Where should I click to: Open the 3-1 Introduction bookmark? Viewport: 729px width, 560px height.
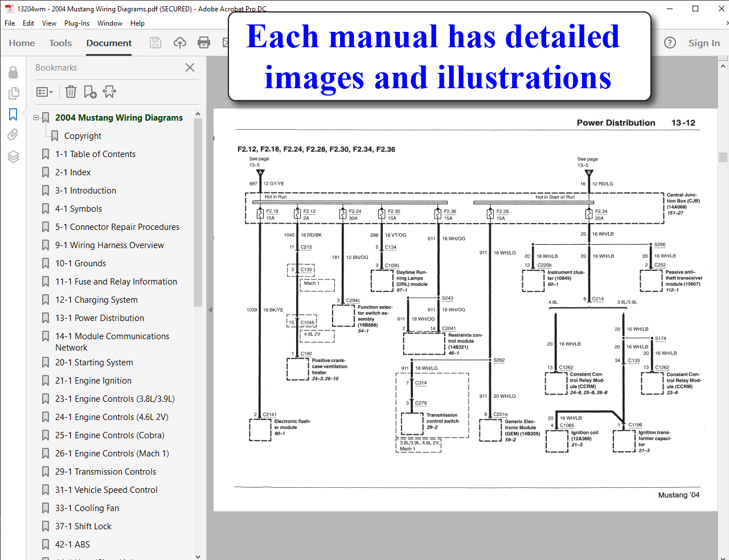coord(85,191)
